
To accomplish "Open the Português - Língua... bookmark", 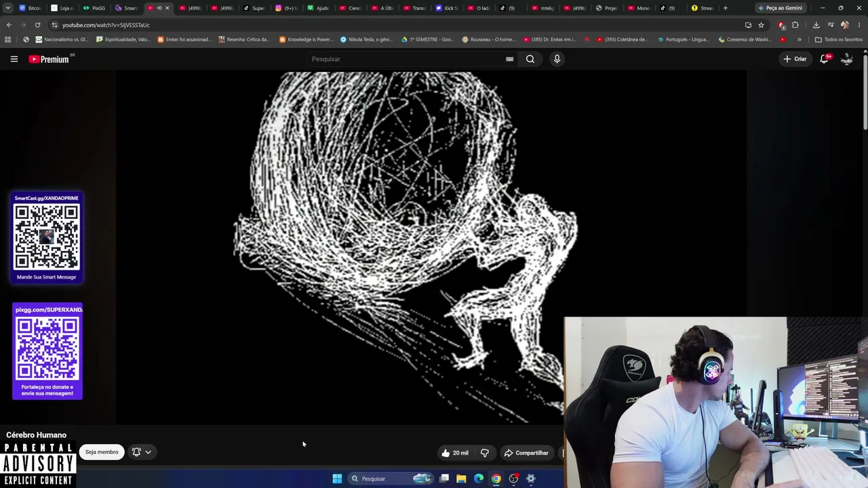I will pos(684,39).
